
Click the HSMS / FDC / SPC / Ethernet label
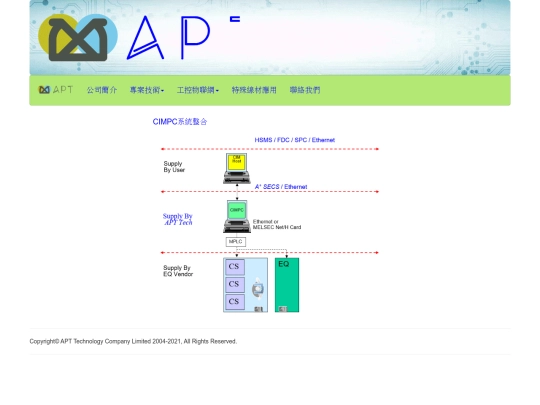pos(294,140)
